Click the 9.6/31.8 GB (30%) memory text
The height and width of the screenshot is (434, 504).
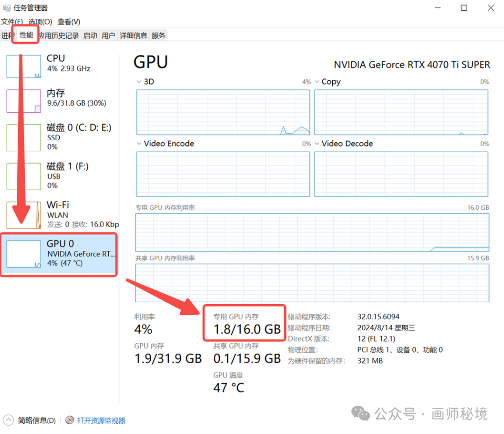[77, 103]
